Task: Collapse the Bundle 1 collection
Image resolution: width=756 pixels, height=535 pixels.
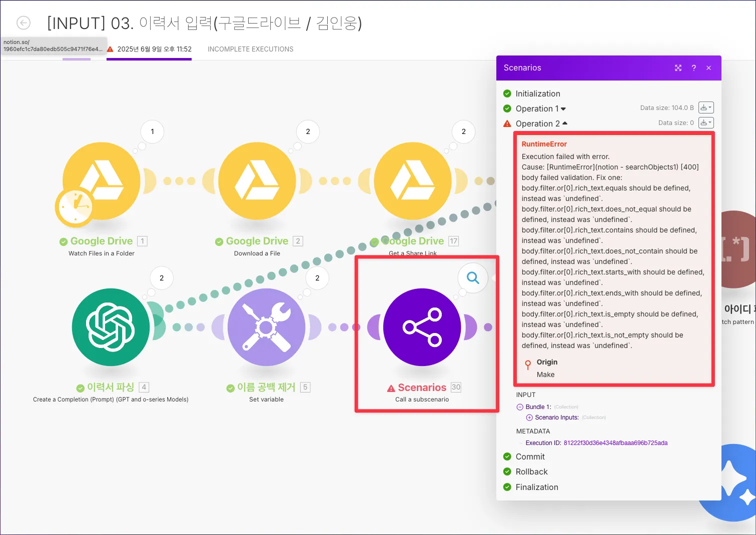Action: pyautogui.click(x=519, y=407)
